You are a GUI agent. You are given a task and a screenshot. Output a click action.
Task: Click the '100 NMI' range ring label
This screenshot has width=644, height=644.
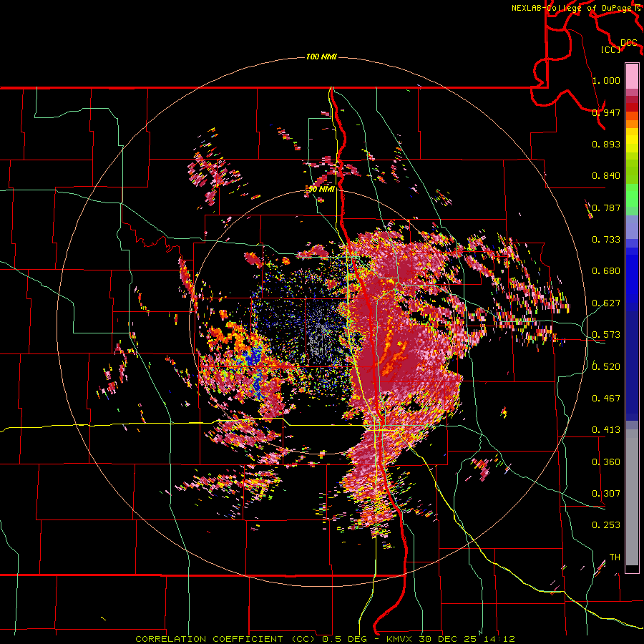coord(321,57)
